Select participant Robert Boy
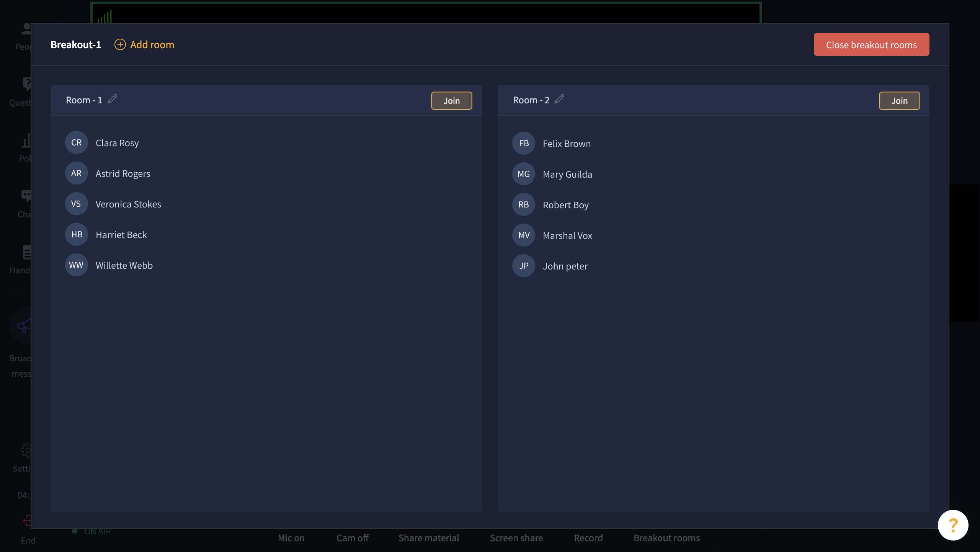 click(565, 205)
